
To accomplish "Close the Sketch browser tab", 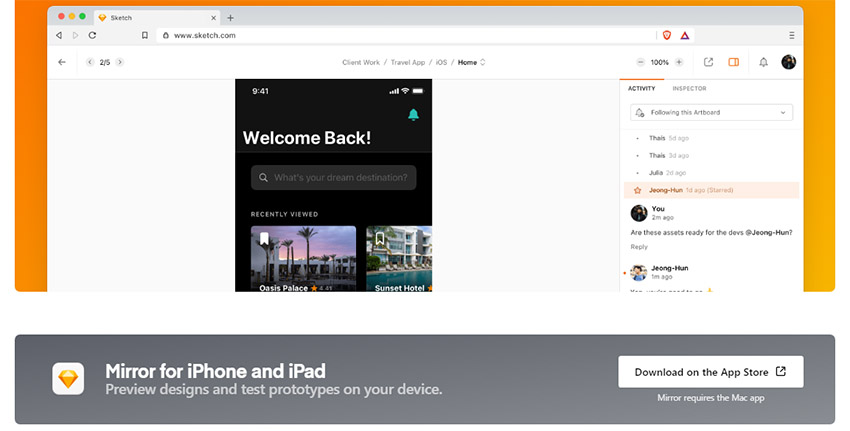I will pos(214,18).
